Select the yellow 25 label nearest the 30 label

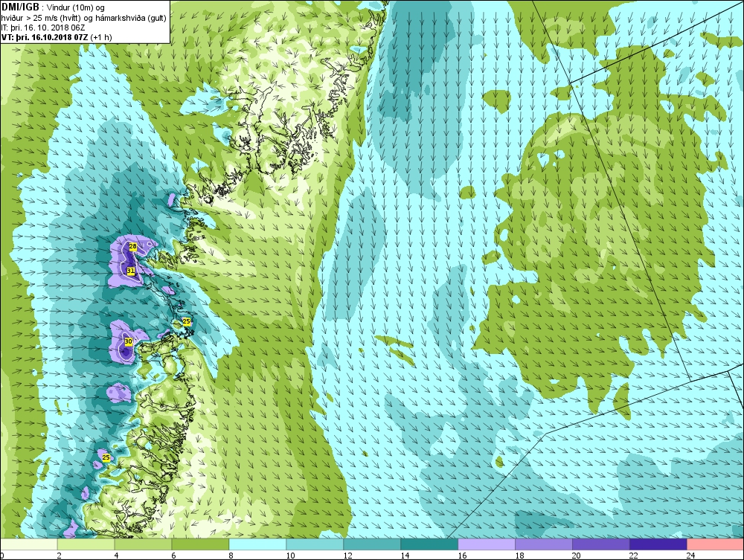coord(187,321)
